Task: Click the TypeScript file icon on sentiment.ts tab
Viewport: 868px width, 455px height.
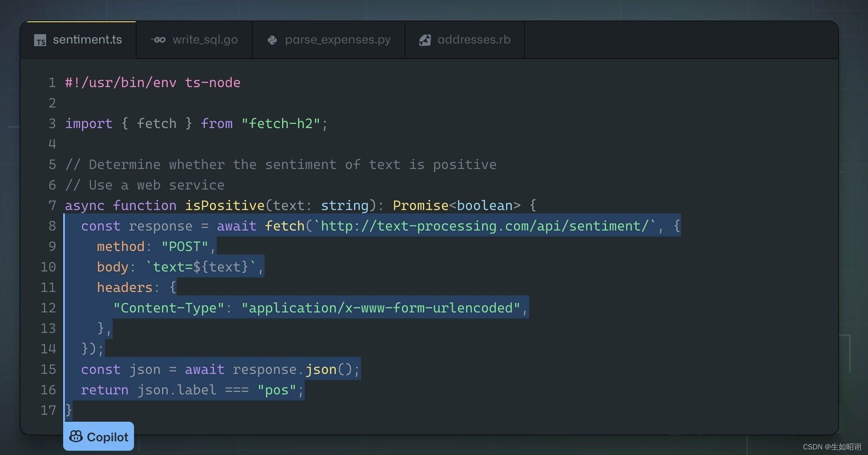Action: pos(40,41)
